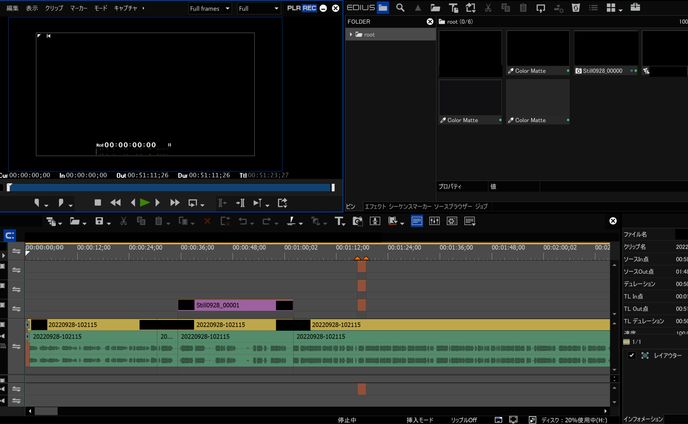The width and height of the screenshot is (688, 424).
Task: Click the Search magnifier icon in bin
Action: [400, 7]
